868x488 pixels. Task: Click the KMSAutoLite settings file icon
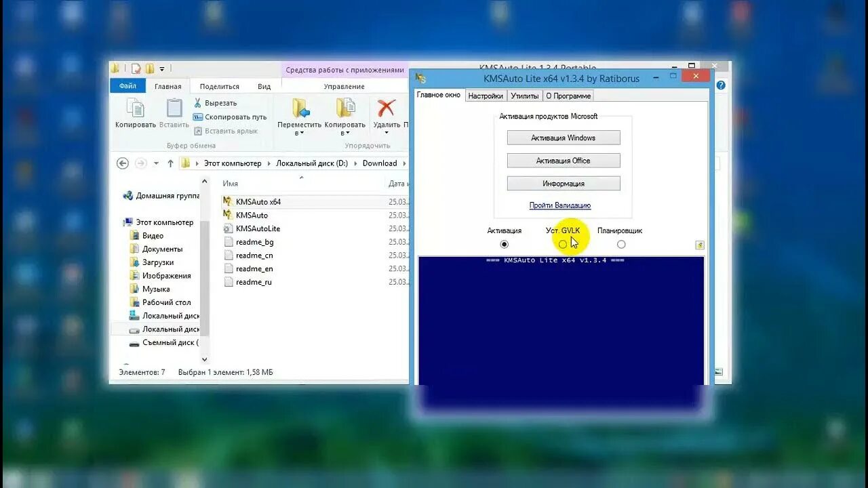[x=229, y=228]
